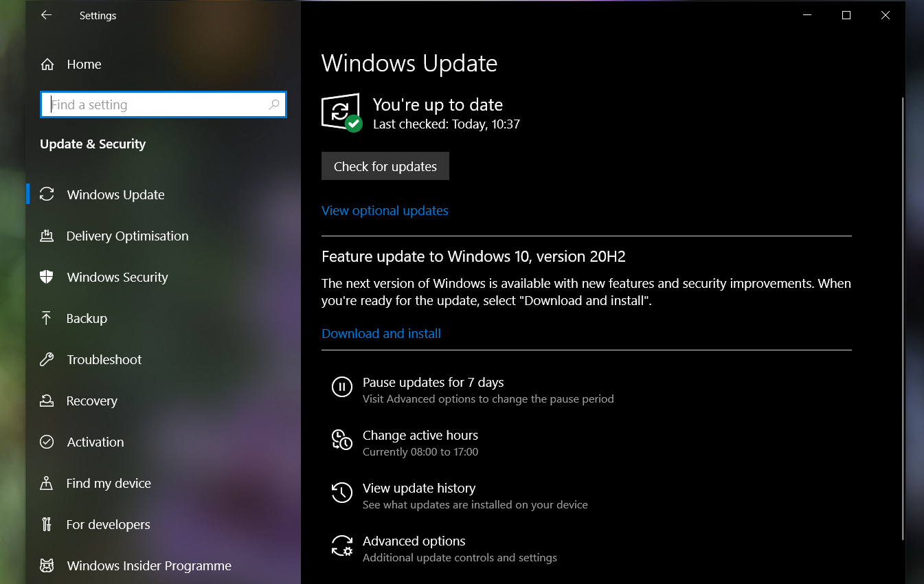Image resolution: width=924 pixels, height=584 pixels.
Task: Click the 'Currently 08:00 to 17:00' text
Action: 420,452
